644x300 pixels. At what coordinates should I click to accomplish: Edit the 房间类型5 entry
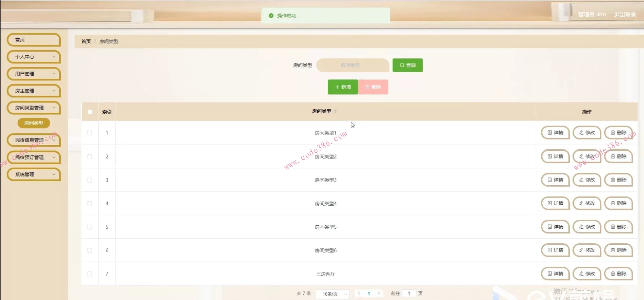tap(587, 227)
